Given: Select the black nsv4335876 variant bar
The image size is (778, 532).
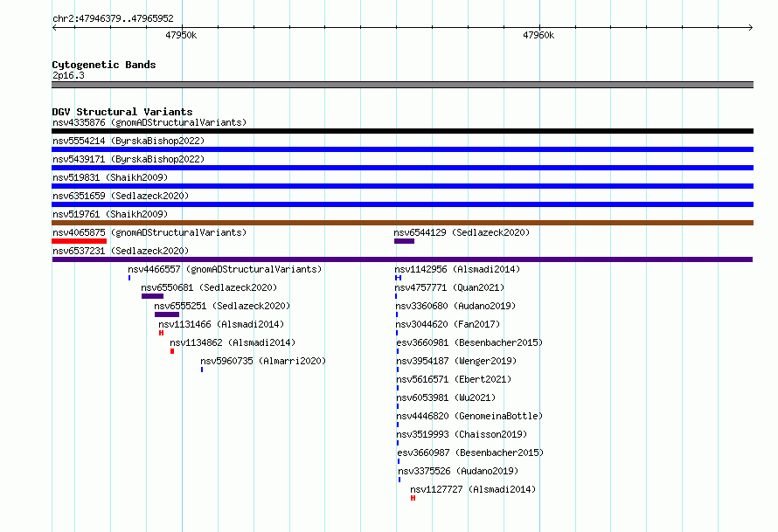Looking at the screenshot, I should 402,131.
